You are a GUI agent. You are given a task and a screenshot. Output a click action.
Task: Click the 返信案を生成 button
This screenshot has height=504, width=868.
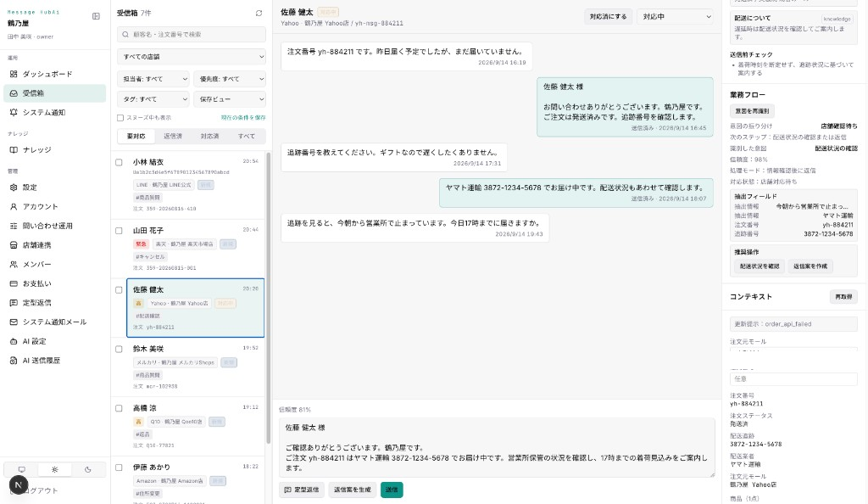353,490
